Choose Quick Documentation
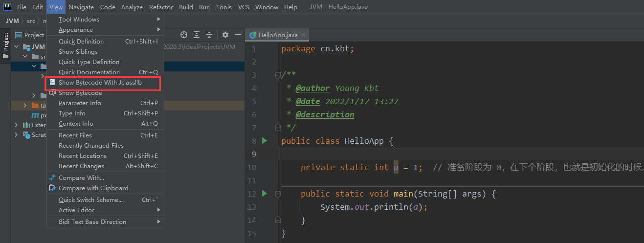The image size is (644, 243). (x=105, y=72)
